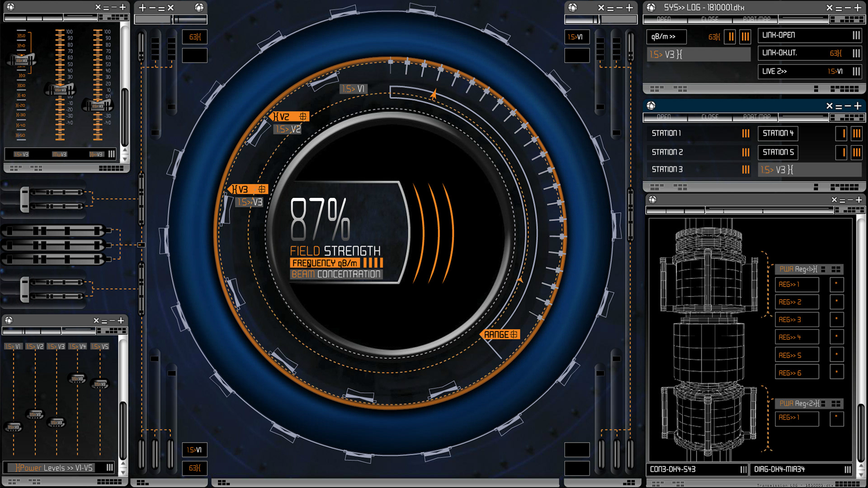
Task: Click scroll-down arrow in wireframe panel
Action: [861, 474]
